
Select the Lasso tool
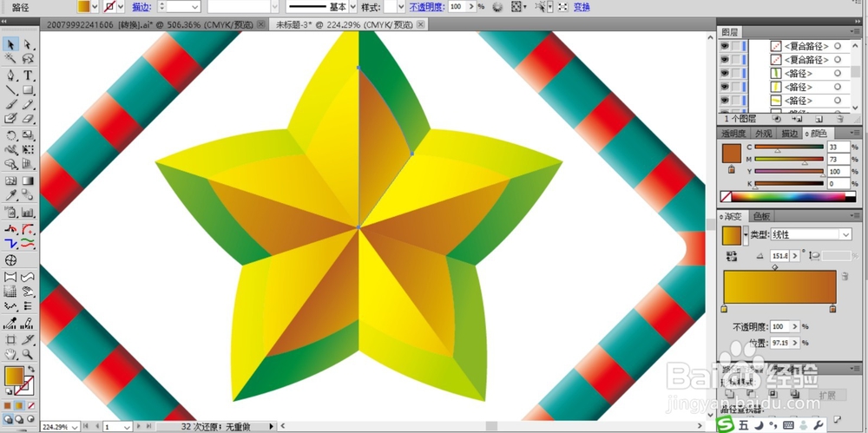(x=28, y=58)
